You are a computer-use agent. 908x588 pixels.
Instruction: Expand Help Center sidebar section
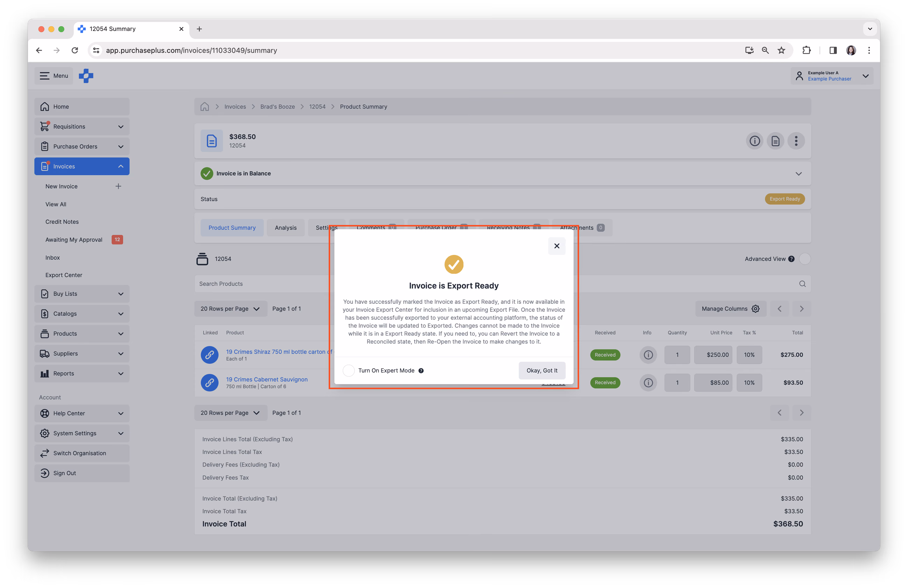[x=82, y=413]
